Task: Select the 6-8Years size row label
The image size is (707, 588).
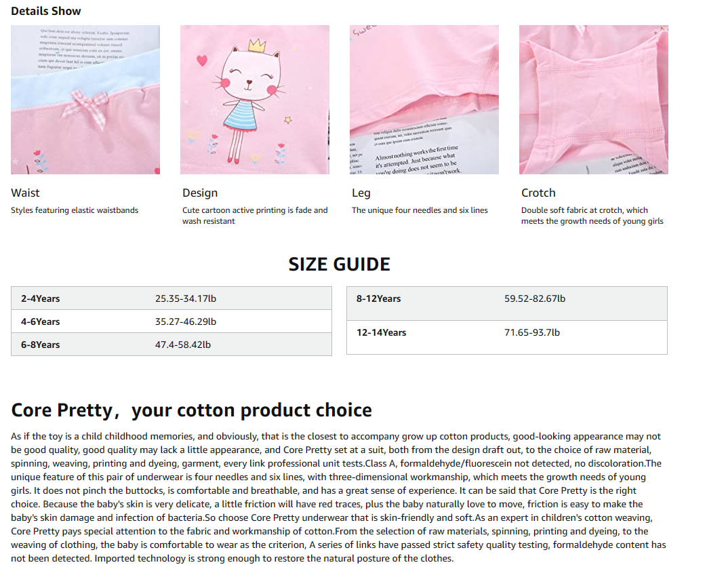Action: (41, 345)
